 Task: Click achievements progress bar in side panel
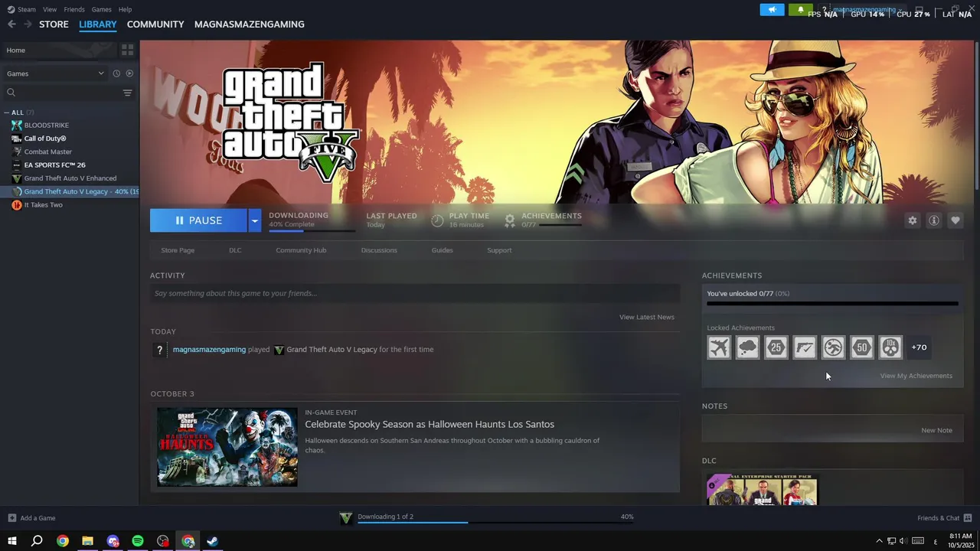(832, 304)
